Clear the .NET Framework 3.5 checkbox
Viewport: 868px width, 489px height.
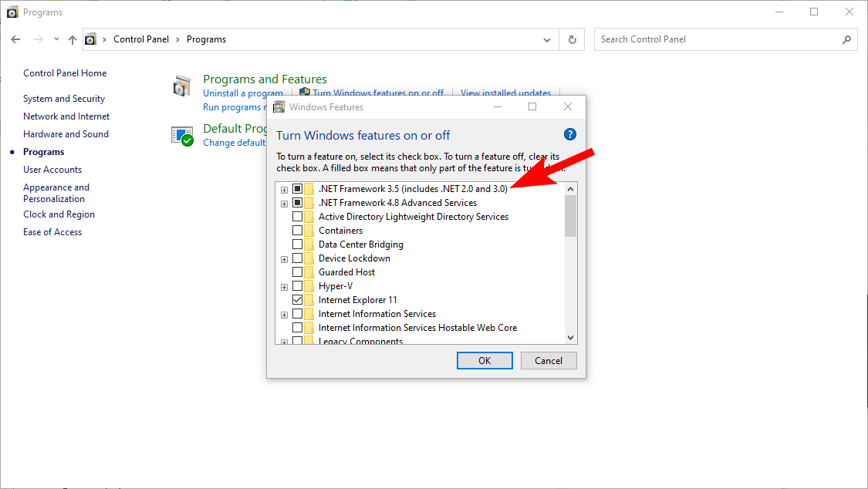click(x=299, y=188)
